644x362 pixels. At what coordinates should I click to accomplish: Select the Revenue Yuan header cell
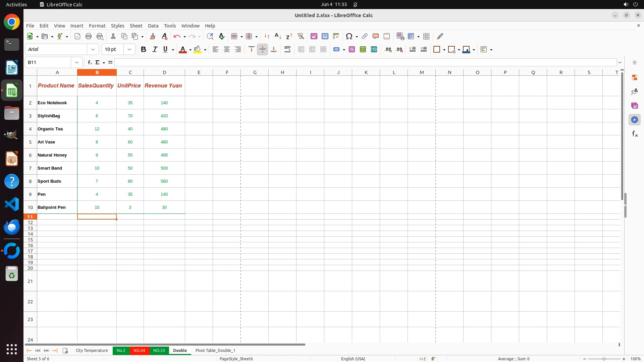[x=164, y=86]
